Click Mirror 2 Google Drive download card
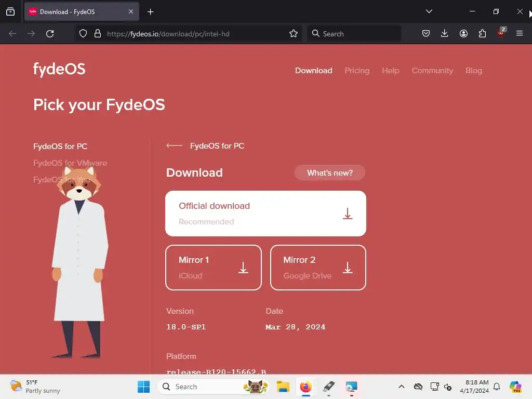The width and height of the screenshot is (532, 399). click(x=318, y=268)
